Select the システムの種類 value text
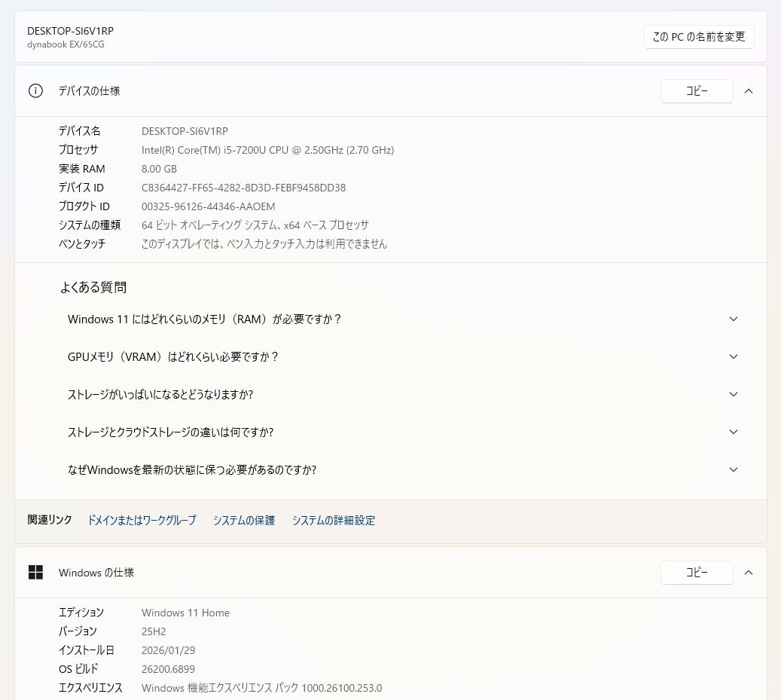781x700 pixels. [x=255, y=225]
